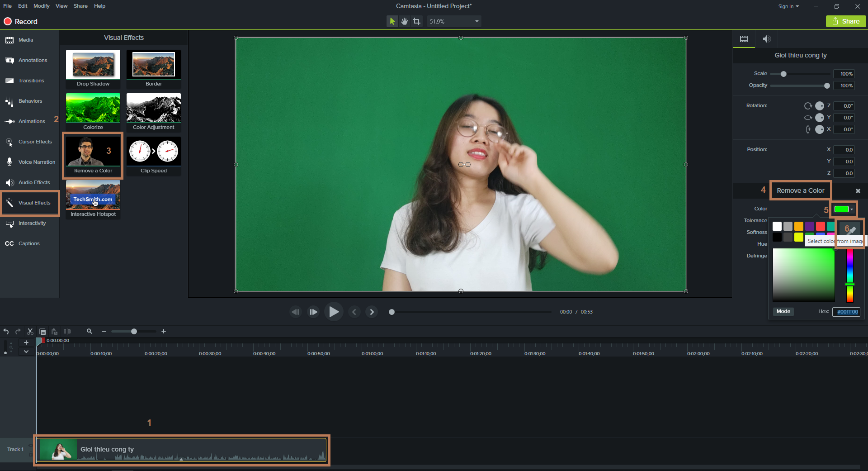Select the Drop Shadow effect thumbnail
Image resolution: width=868 pixels, height=471 pixels.
tap(93, 69)
